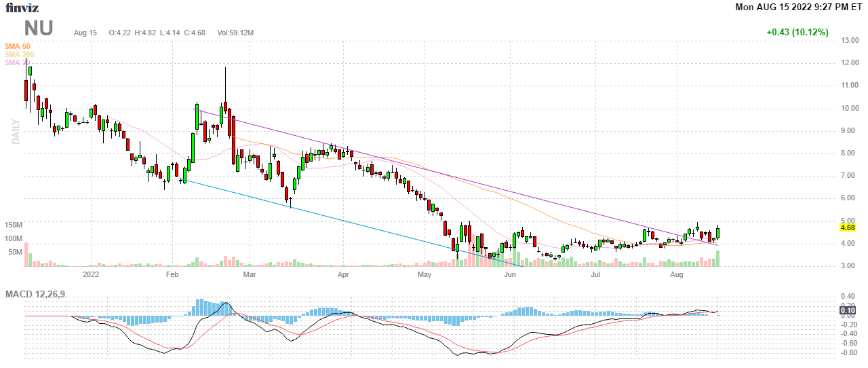Click the green +0.43 (10.12%) change
Viewport: 868px width, 368px height.
click(797, 32)
